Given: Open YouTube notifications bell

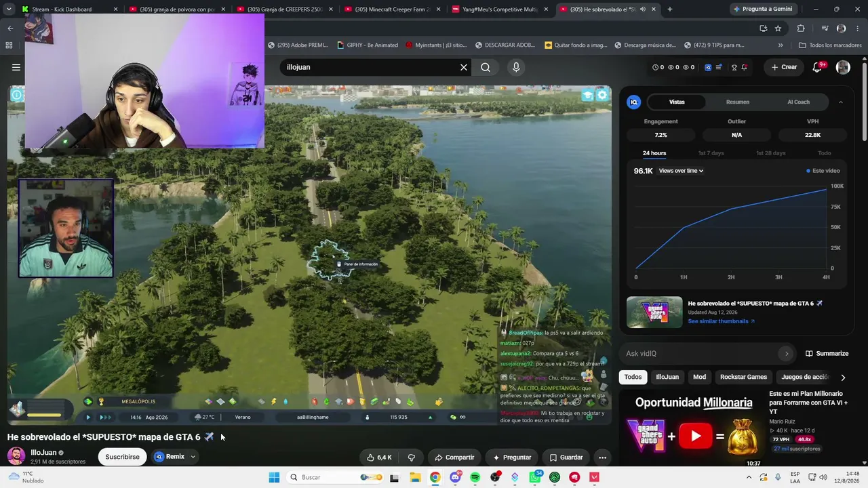Looking at the screenshot, I should click(x=817, y=67).
